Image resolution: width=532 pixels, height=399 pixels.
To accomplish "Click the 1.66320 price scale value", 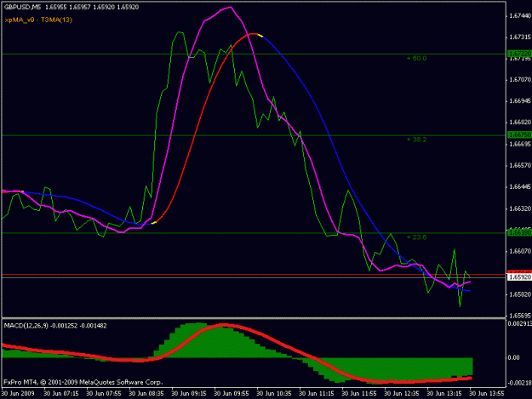I will (x=520, y=208).
